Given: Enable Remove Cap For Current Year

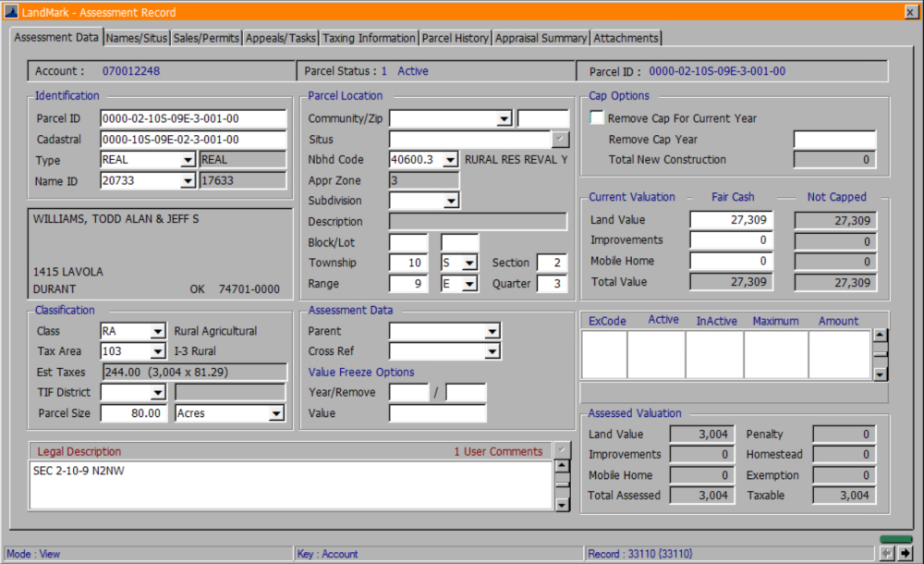Looking at the screenshot, I should click(x=596, y=117).
